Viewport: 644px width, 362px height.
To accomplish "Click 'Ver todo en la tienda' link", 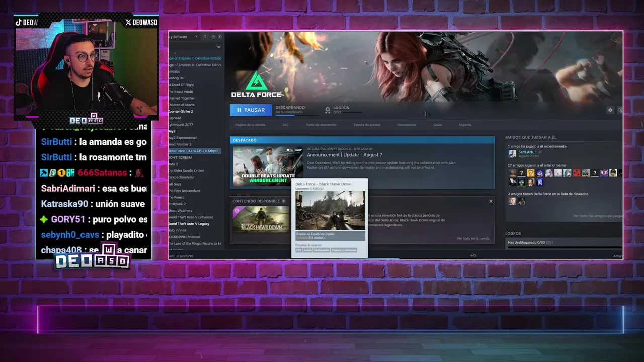I will pos(473,238).
